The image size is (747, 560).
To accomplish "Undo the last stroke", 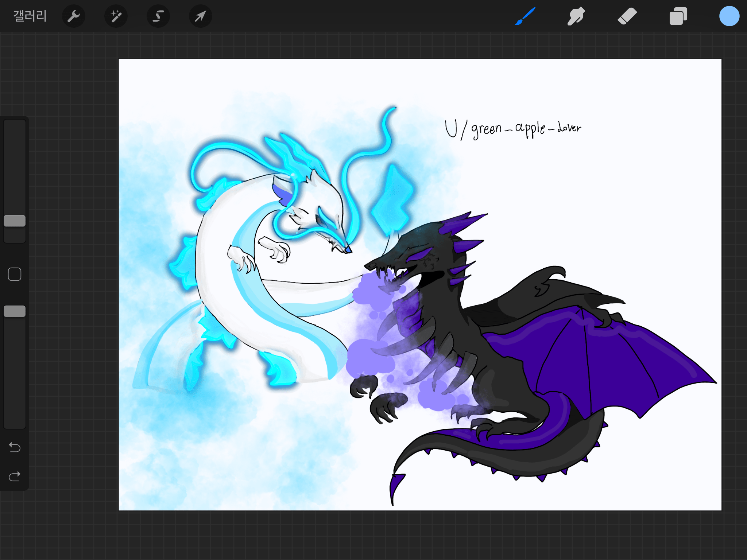I will point(15,447).
